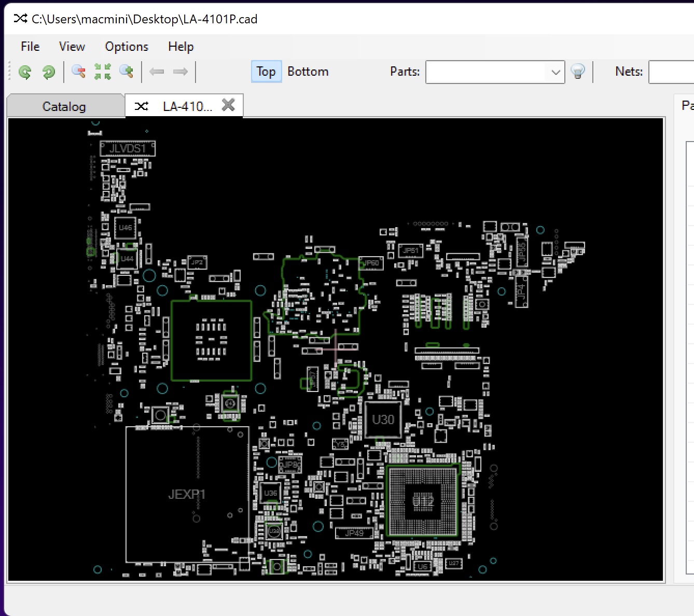Open the File menu
This screenshot has width=694, height=616.
30,47
